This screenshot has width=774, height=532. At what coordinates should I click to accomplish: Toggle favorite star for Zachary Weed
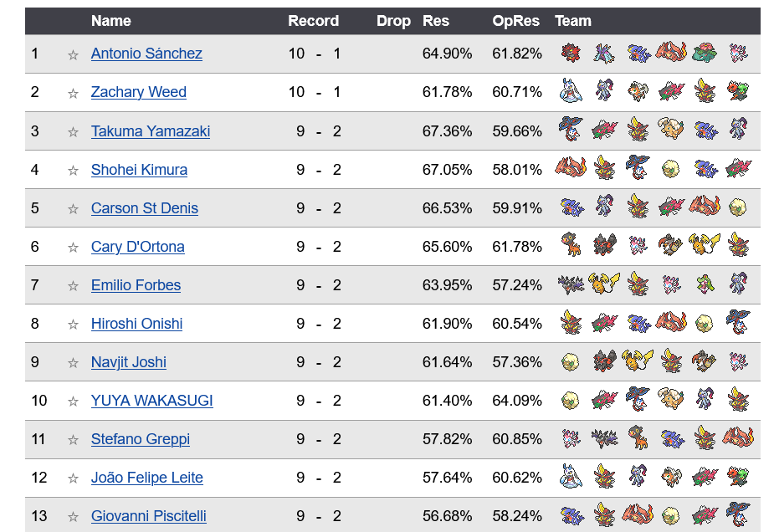tap(73, 93)
